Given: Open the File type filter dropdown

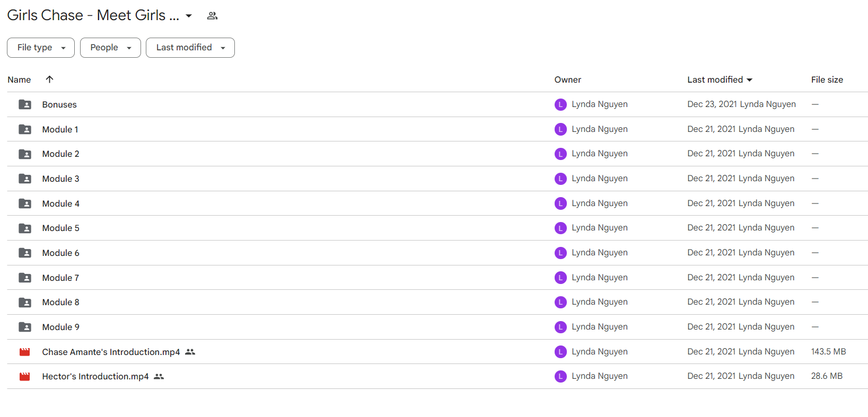Looking at the screenshot, I should point(41,48).
